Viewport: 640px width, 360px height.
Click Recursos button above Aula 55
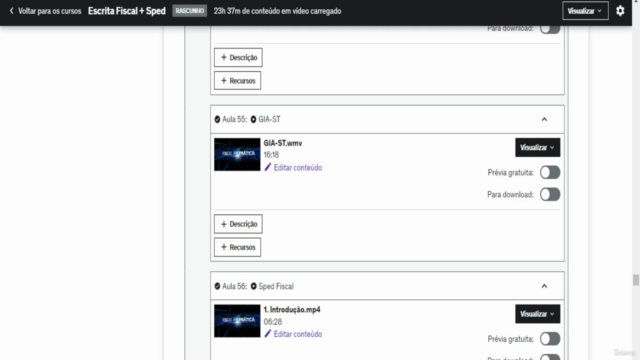pyautogui.click(x=238, y=81)
